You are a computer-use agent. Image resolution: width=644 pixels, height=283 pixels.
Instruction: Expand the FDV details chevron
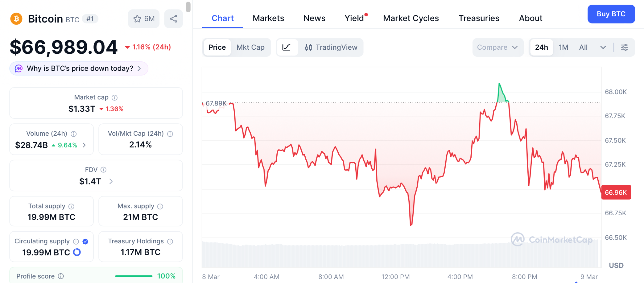pos(111,181)
